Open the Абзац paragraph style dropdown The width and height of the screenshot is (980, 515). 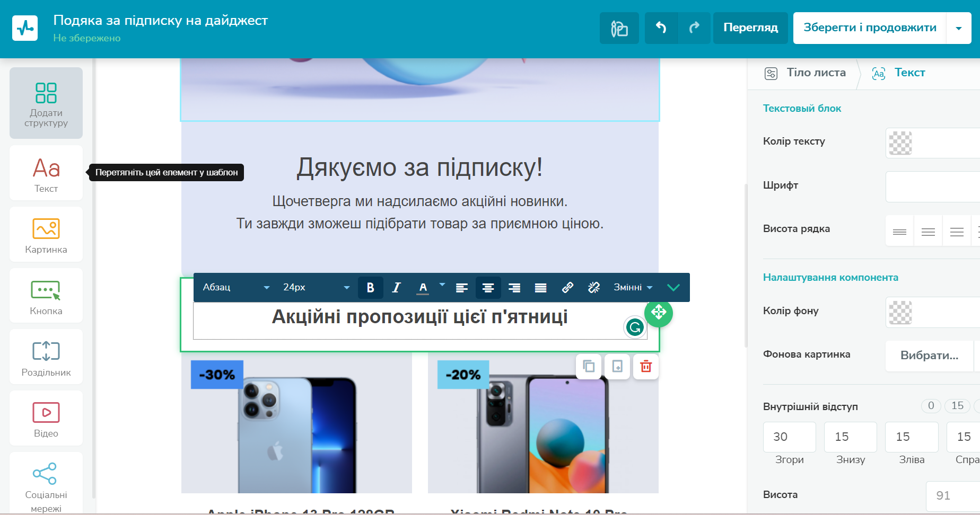(236, 287)
